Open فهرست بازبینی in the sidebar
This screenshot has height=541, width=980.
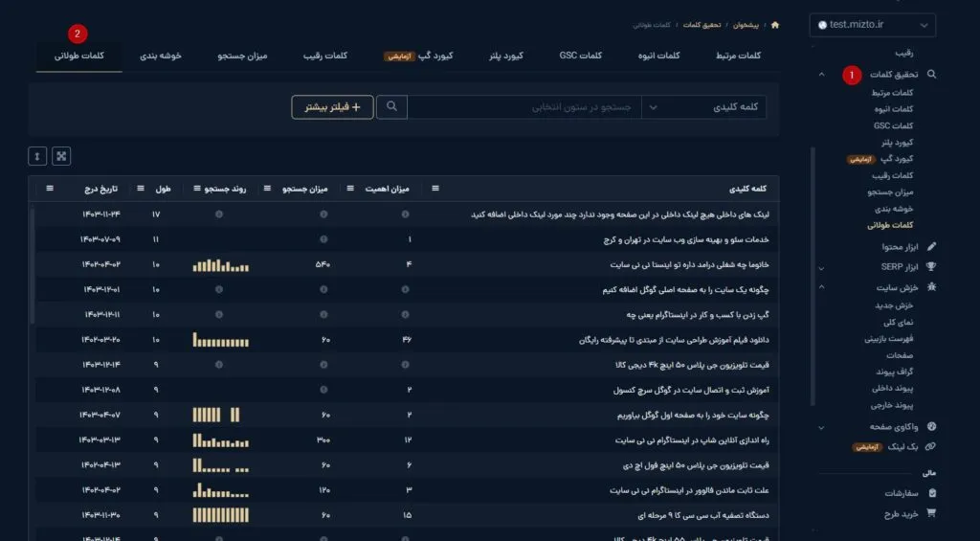coord(889,338)
